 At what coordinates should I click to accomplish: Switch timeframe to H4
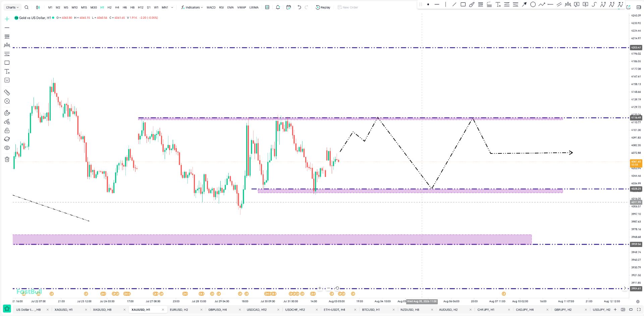click(x=117, y=7)
